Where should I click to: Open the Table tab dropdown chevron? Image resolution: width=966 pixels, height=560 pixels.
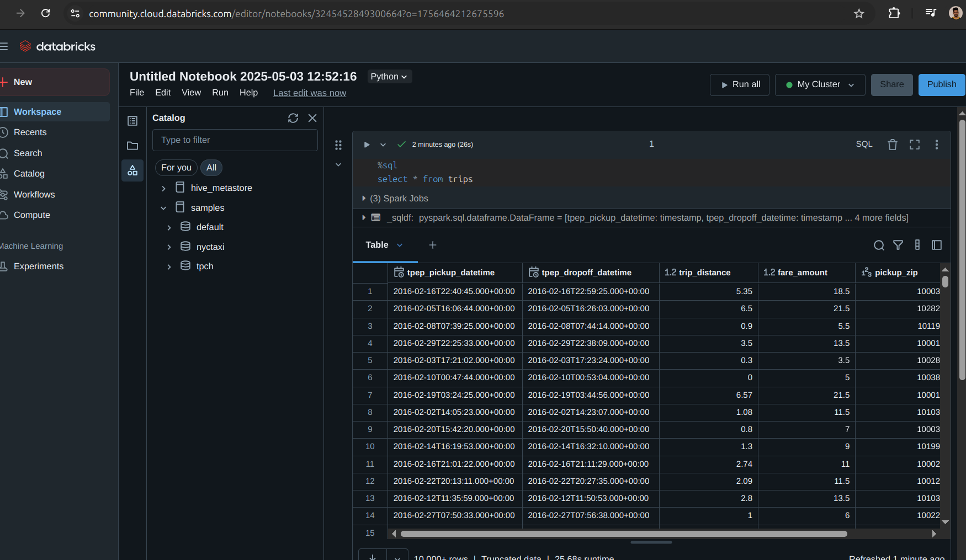(x=400, y=245)
